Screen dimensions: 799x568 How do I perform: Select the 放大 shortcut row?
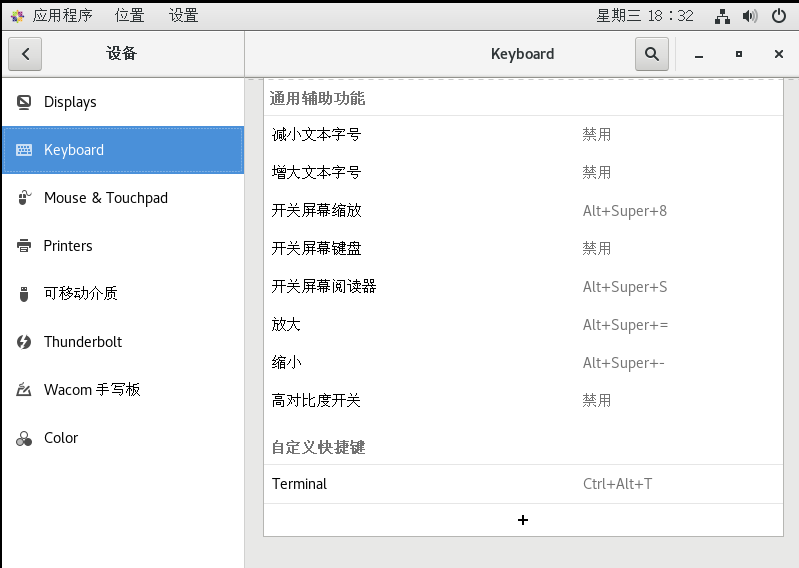522,325
